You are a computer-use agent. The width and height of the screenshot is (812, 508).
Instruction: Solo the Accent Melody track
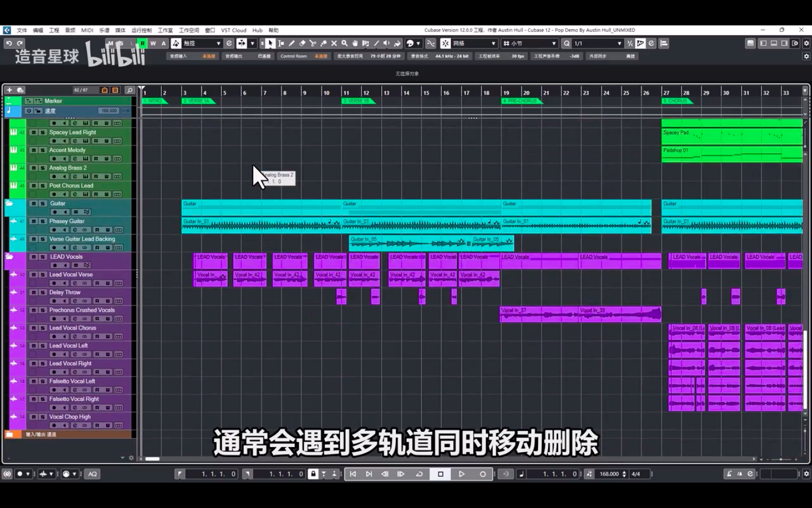pos(42,150)
